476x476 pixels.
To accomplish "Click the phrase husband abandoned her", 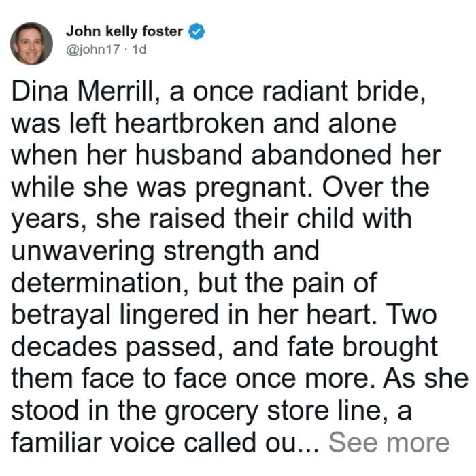I will click(288, 155).
